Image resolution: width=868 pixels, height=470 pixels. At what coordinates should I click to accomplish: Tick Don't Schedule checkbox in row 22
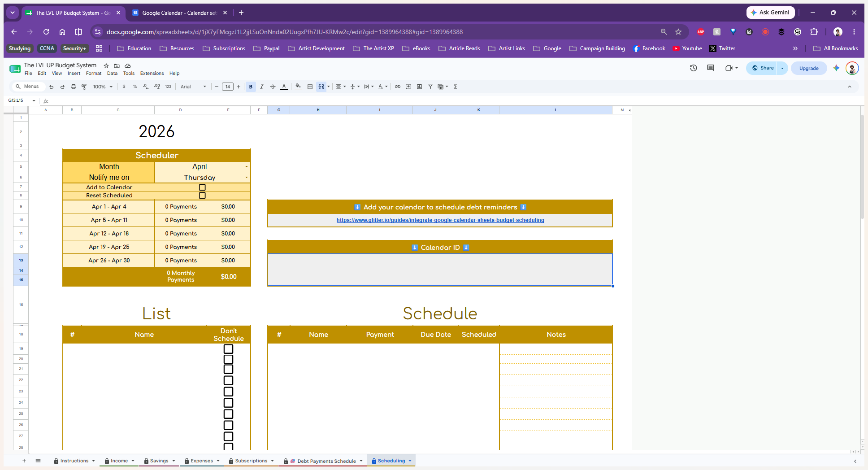[228, 380]
